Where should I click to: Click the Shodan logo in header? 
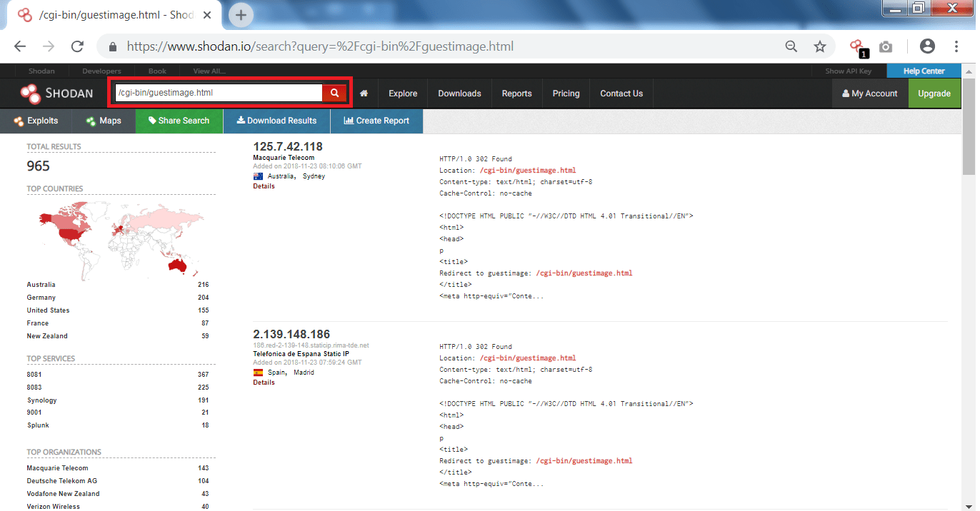[x=56, y=93]
